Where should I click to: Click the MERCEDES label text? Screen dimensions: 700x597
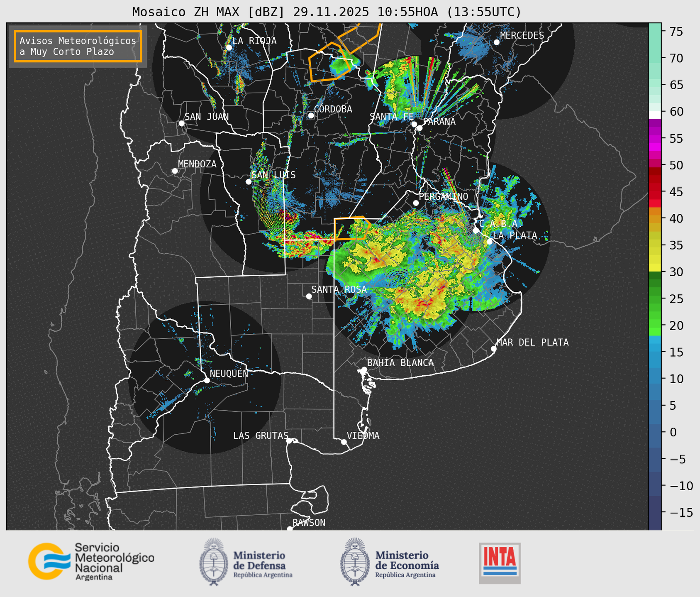[x=522, y=36]
